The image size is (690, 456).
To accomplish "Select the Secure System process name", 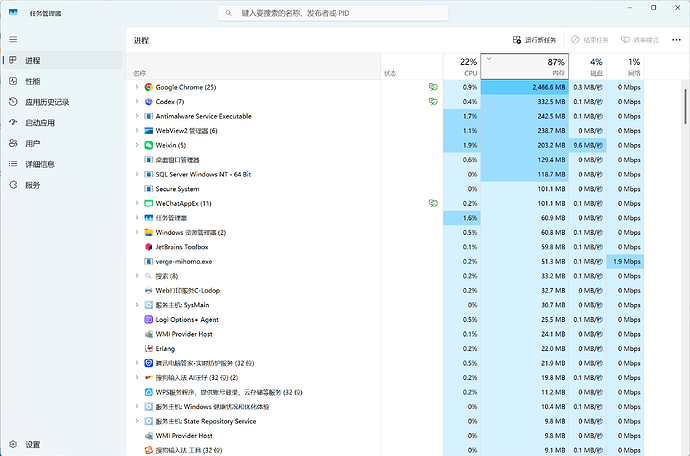I will [177, 189].
